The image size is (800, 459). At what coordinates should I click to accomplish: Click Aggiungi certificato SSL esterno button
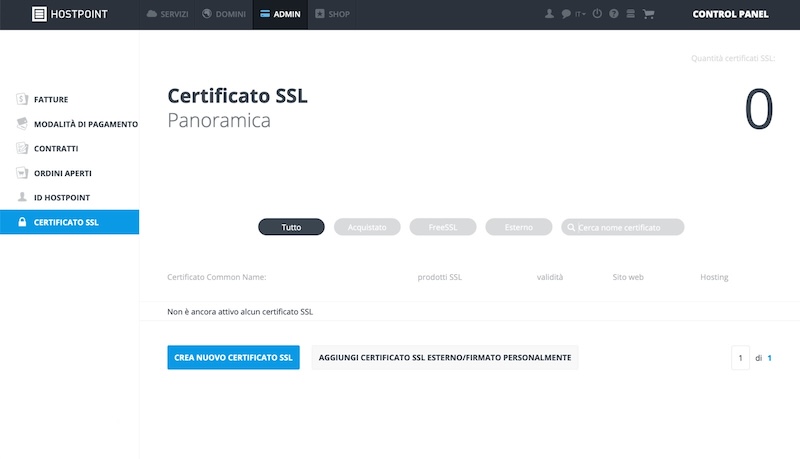coord(445,358)
